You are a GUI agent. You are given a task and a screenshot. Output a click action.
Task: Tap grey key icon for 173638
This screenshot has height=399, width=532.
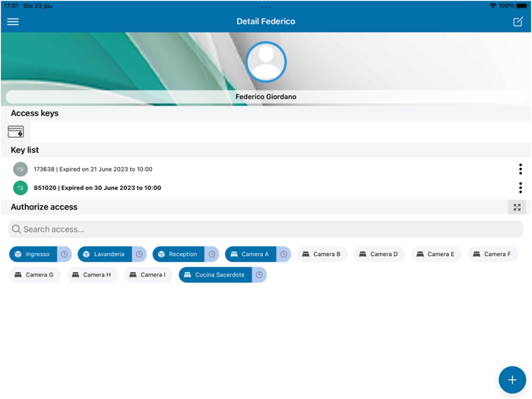click(x=21, y=169)
